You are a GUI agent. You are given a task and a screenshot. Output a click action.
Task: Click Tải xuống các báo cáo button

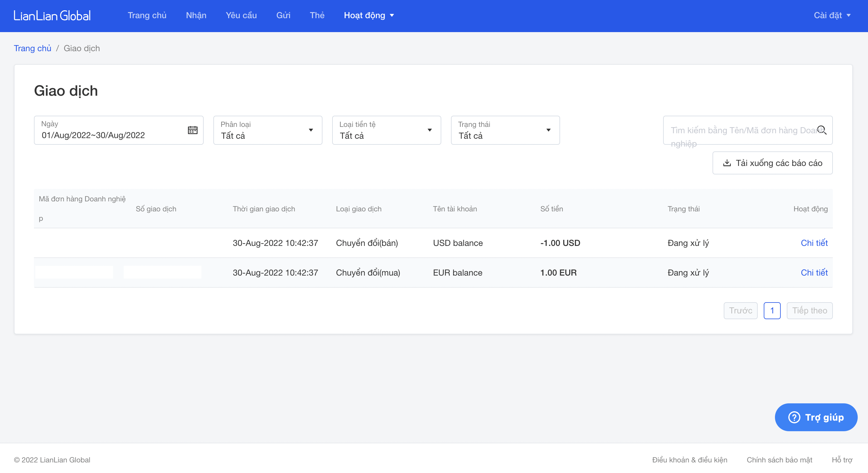772,163
